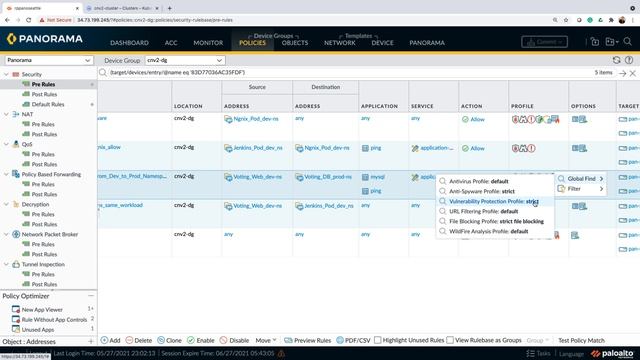The width and height of the screenshot is (640, 360).
Task: Open Global Find submenu
Action: pos(580,179)
